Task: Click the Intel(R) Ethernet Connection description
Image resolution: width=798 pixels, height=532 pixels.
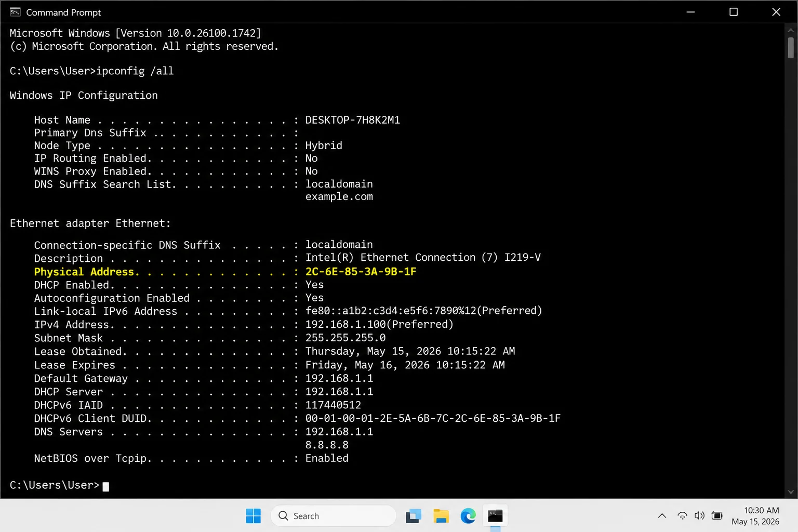Action: [423, 257]
